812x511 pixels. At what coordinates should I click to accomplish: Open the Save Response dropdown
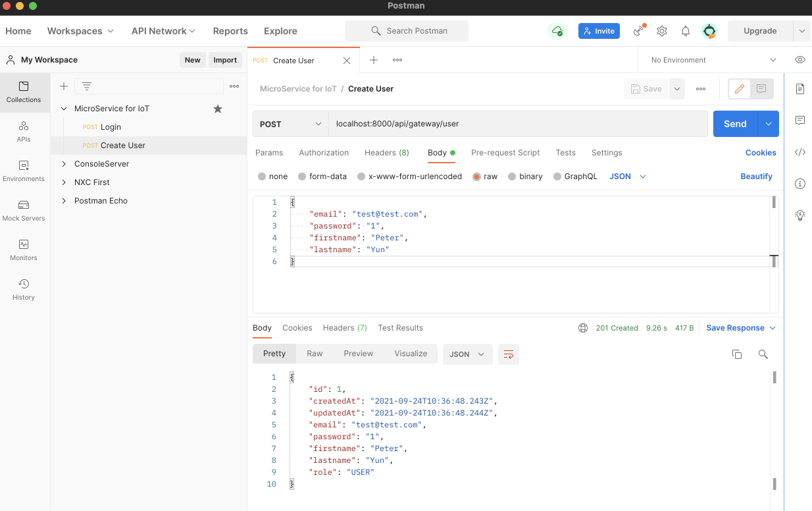click(x=741, y=328)
